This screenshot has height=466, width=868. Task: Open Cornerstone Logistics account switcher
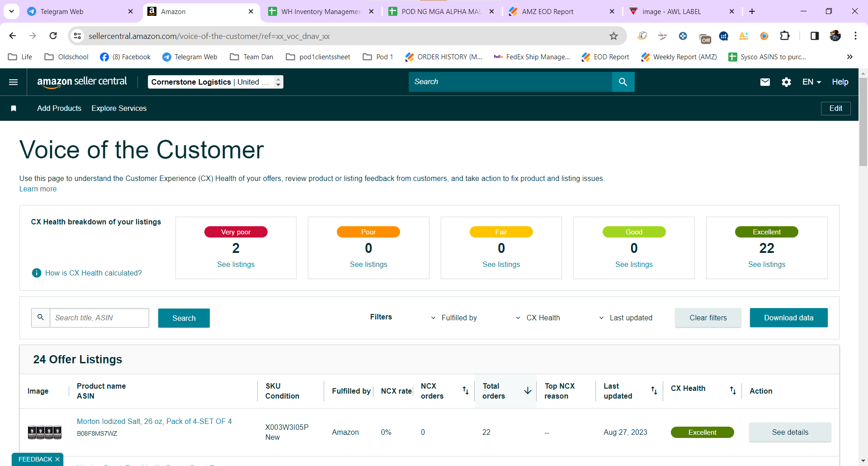click(x=216, y=82)
